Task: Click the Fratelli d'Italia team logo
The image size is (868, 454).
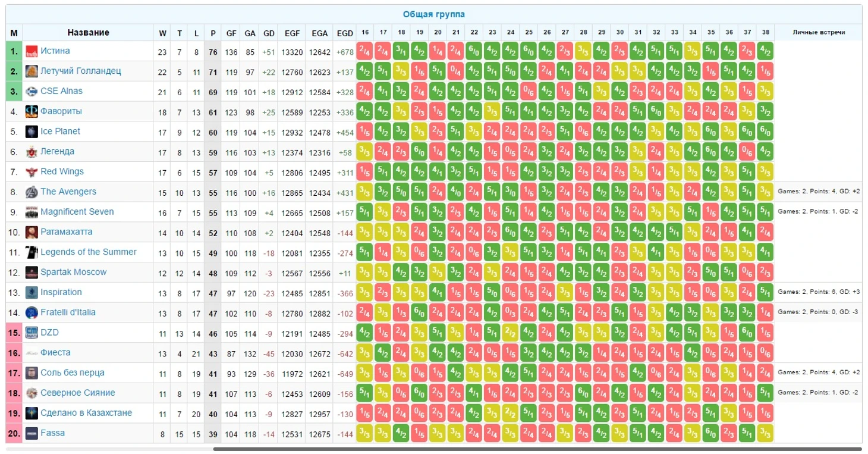Action: coord(32,312)
